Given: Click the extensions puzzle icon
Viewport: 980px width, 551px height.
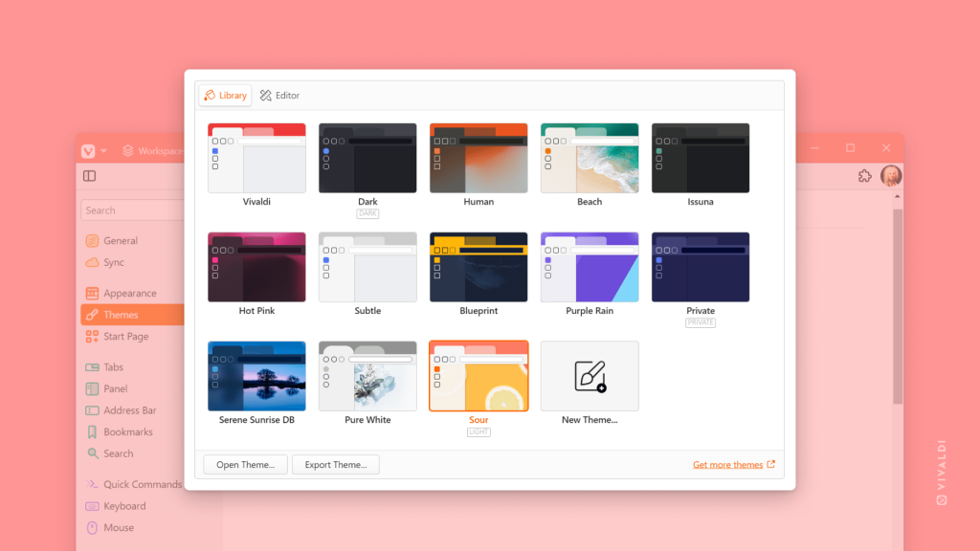Looking at the screenshot, I should (x=864, y=176).
